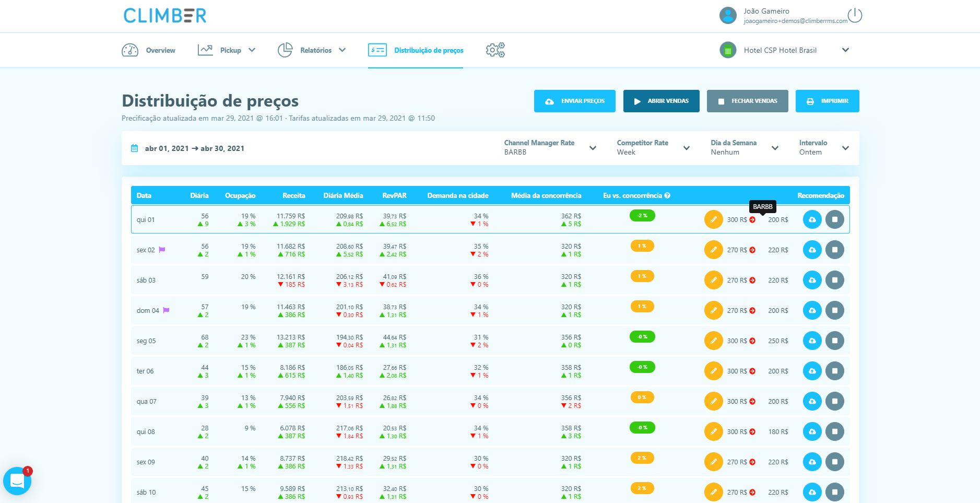Close sales for sex 02 row
The height and width of the screenshot is (503, 980).
834,250
